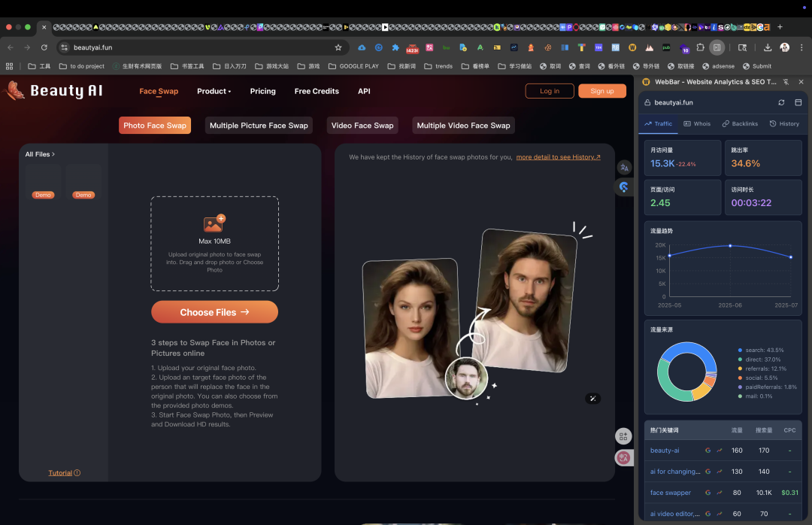The image size is (812, 525).
Task: Click the Choose Files button
Action: 214,312
